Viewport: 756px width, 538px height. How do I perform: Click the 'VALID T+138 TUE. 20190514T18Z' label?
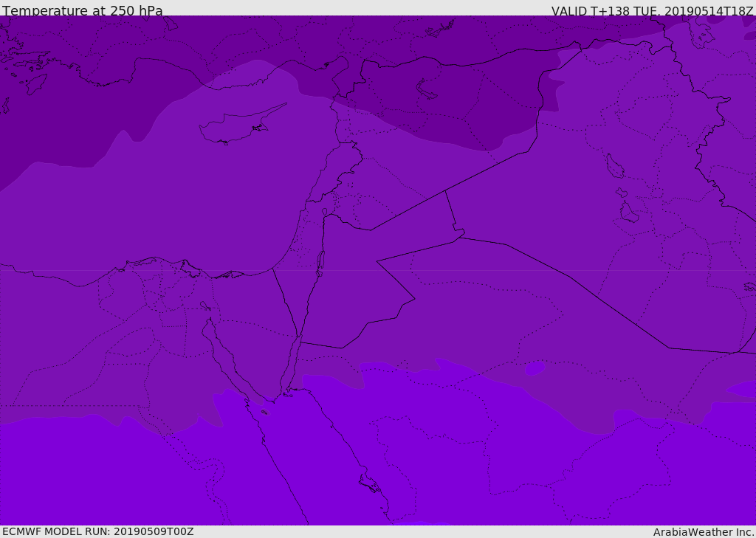653,11
